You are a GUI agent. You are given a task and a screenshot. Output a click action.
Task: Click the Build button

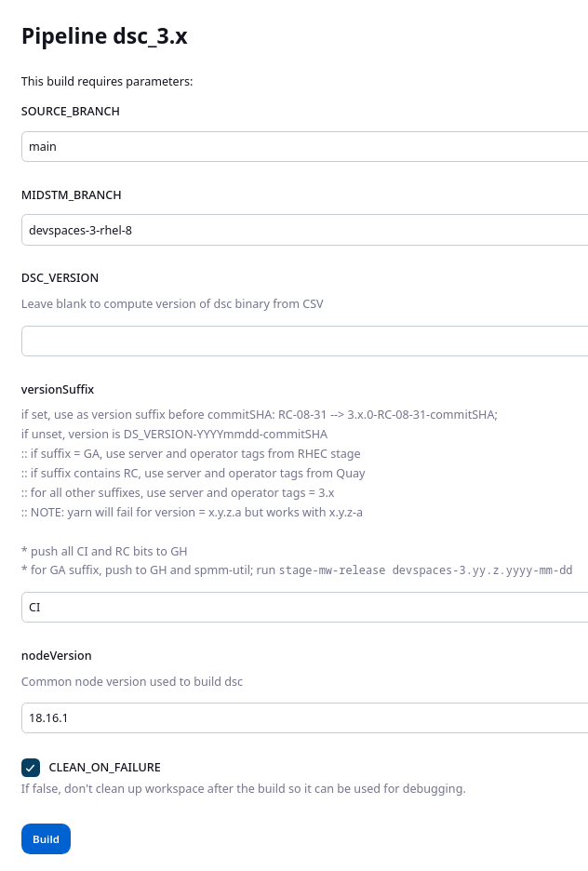pyautogui.click(x=46, y=838)
